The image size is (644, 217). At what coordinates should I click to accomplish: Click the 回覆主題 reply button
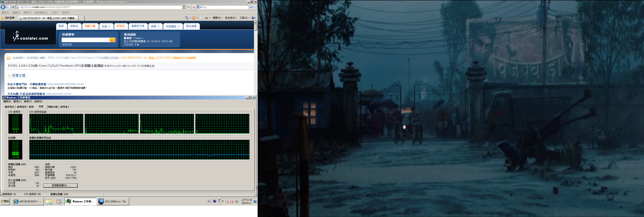[x=17, y=75]
